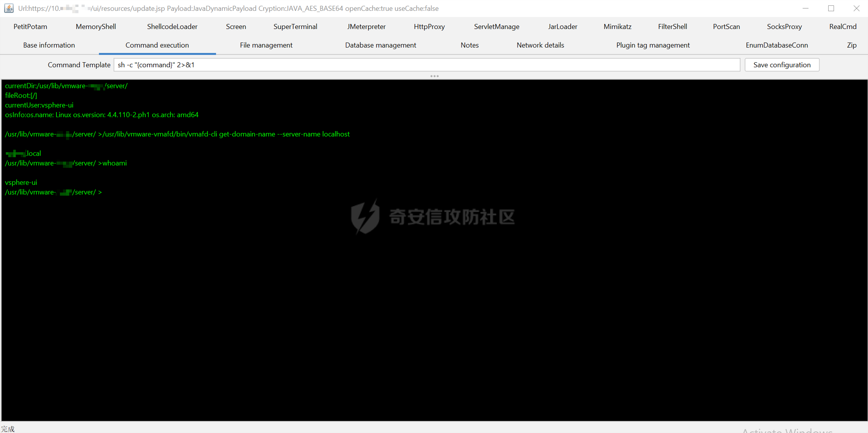Image resolution: width=868 pixels, height=433 pixels.
Task: Close the shell window
Action: [856, 8]
